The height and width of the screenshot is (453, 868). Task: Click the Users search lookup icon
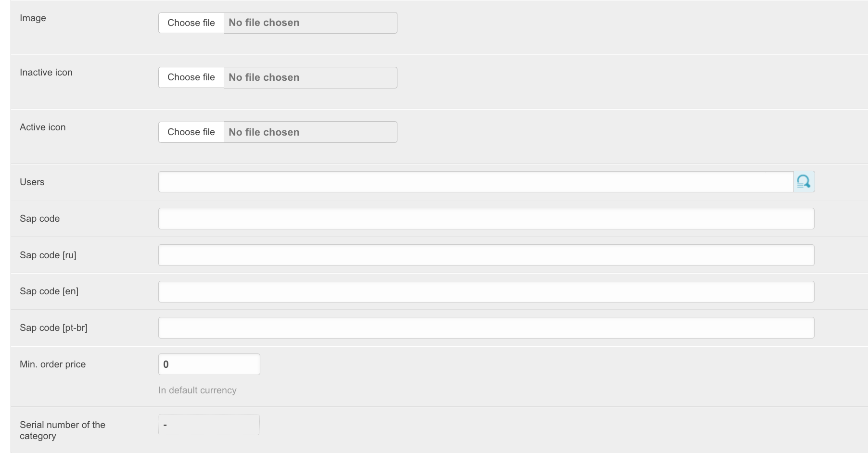tap(804, 182)
